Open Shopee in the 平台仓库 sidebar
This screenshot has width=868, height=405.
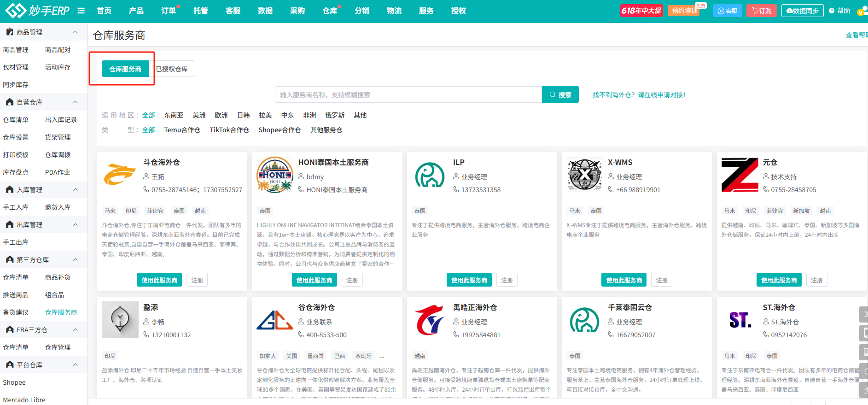click(x=14, y=382)
